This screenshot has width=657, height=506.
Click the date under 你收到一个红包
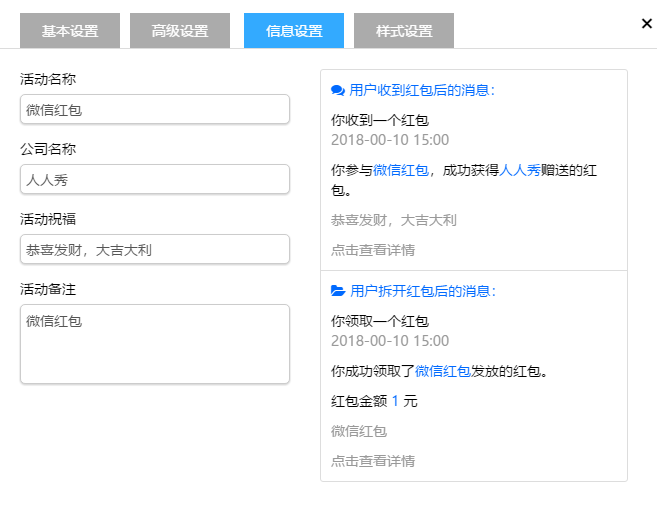(x=390, y=140)
